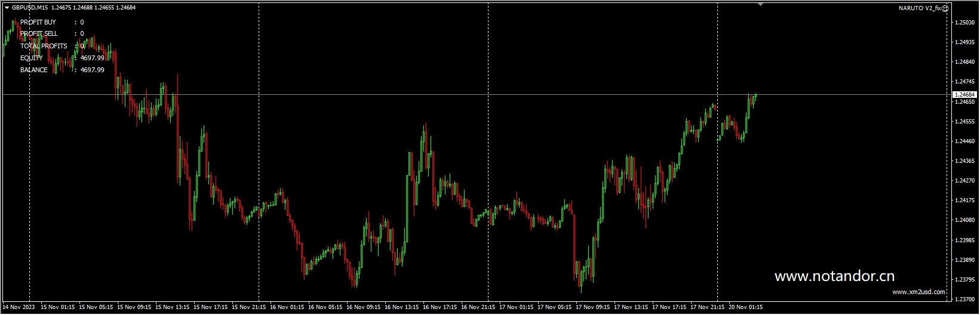The height and width of the screenshot is (315, 980).
Task: Click the 17 Nov 17:15 time axis label
Action: [x=669, y=308]
